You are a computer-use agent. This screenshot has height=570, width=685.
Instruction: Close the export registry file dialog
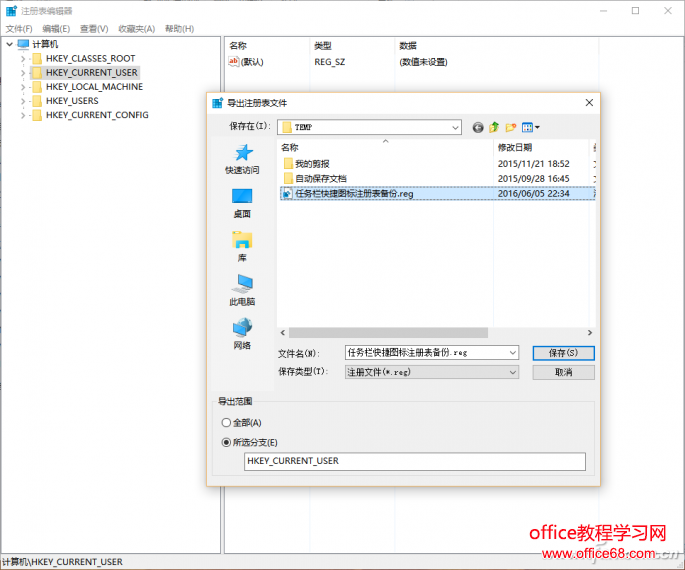click(589, 103)
